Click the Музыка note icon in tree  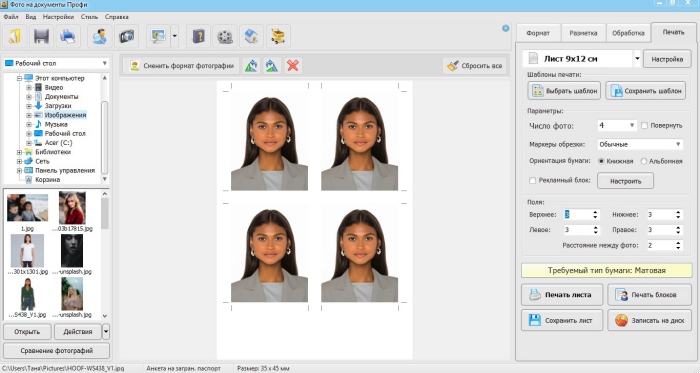click(x=38, y=124)
